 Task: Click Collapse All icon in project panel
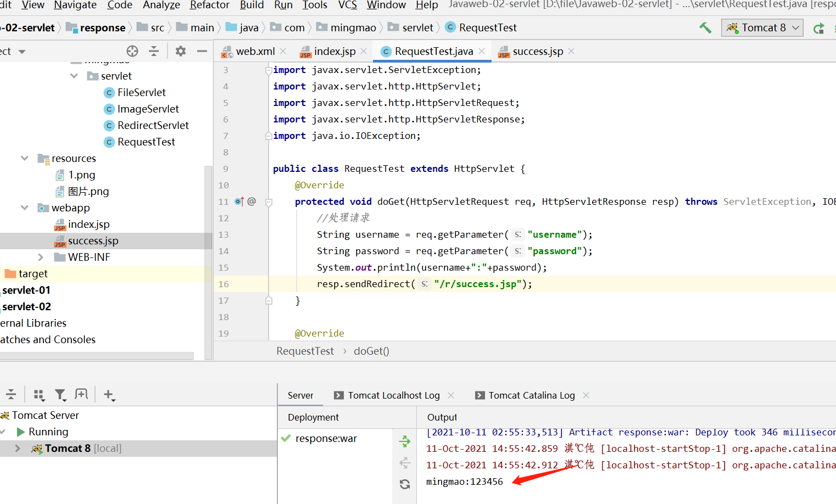tap(154, 51)
